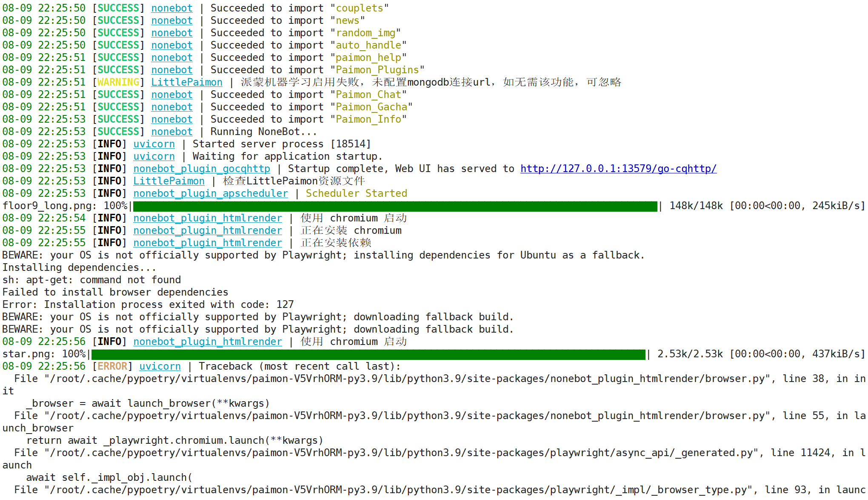
Task: Click the nonebot_plugin_apscheduler logger link
Action: click(x=211, y=193)
